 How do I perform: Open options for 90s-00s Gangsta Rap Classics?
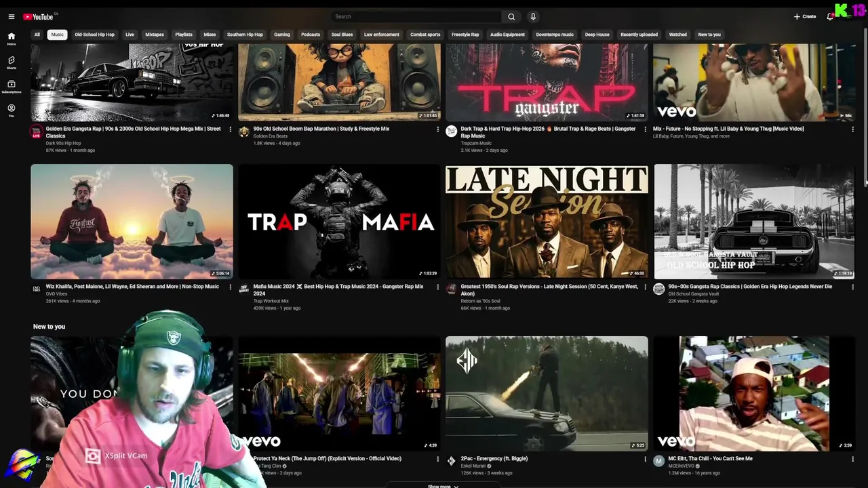pos(852,287)
